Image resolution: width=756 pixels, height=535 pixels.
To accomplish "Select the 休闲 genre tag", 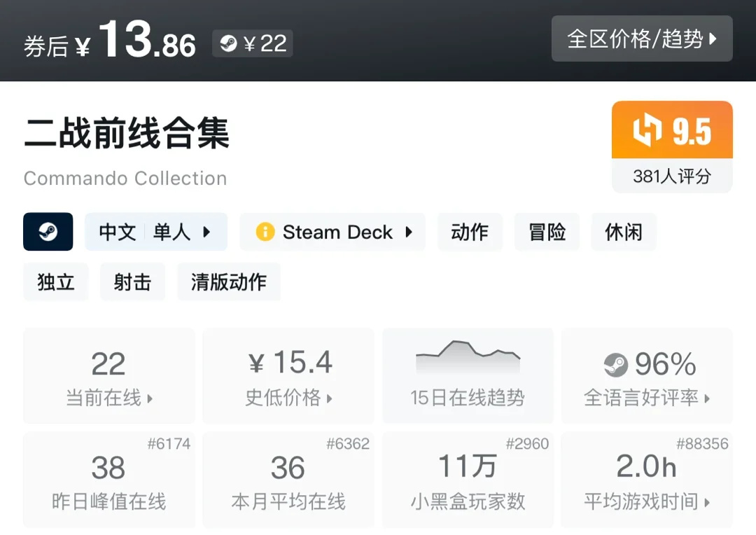I will [x=624, y=232].
